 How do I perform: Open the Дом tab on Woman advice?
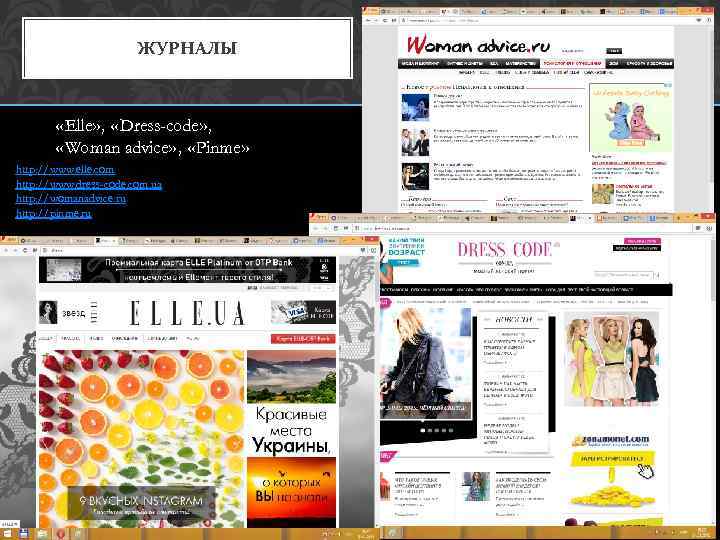(614, 63)
